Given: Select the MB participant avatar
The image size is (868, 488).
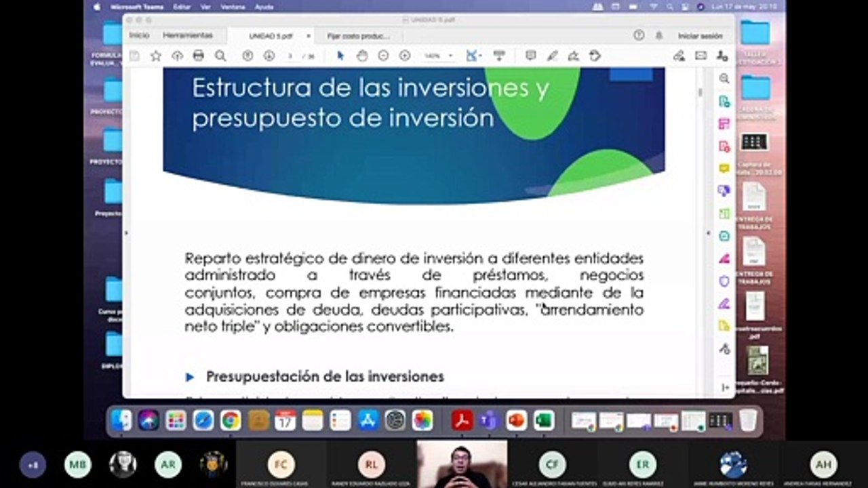Looking at the screenshot, I should 78,465.
